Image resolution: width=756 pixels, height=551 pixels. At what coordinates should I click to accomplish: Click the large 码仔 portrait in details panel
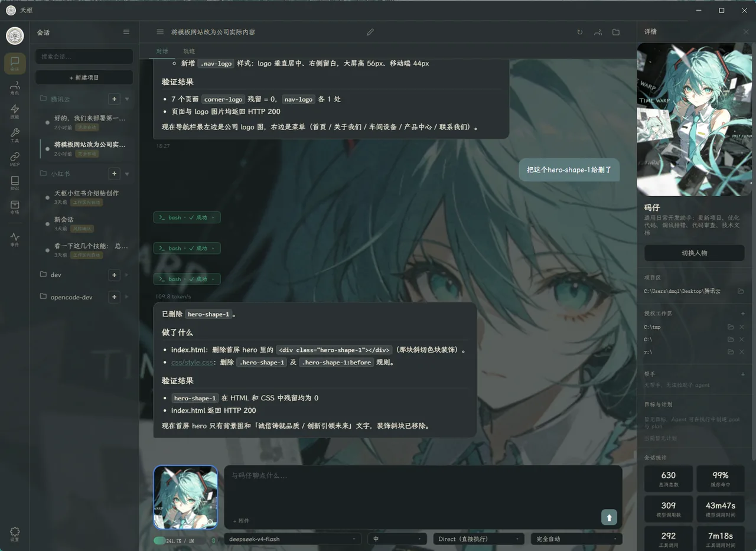694,119
